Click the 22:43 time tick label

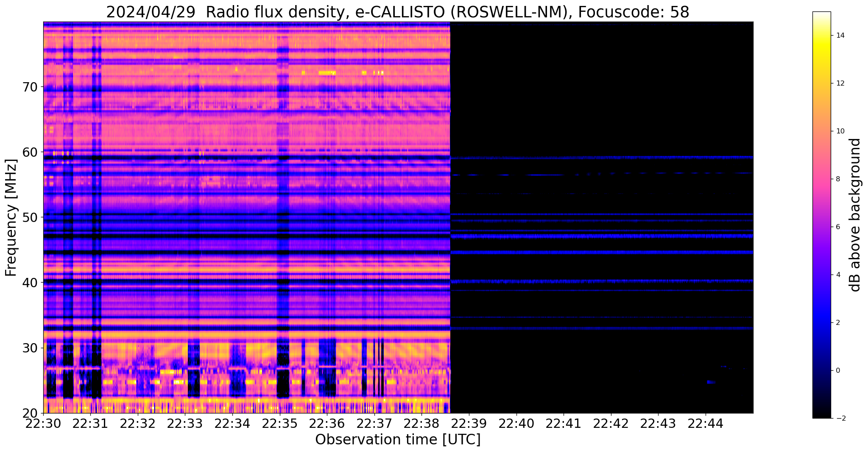tap(658, 423)
